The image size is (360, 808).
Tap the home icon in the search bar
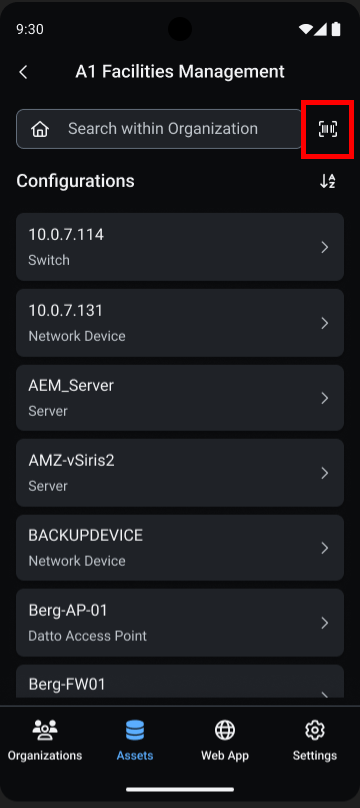40,129
